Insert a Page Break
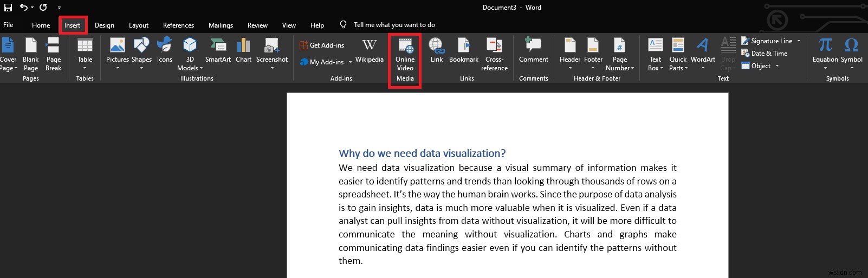Viewport: 868px width, 278px height. click(x=53, y=54)
